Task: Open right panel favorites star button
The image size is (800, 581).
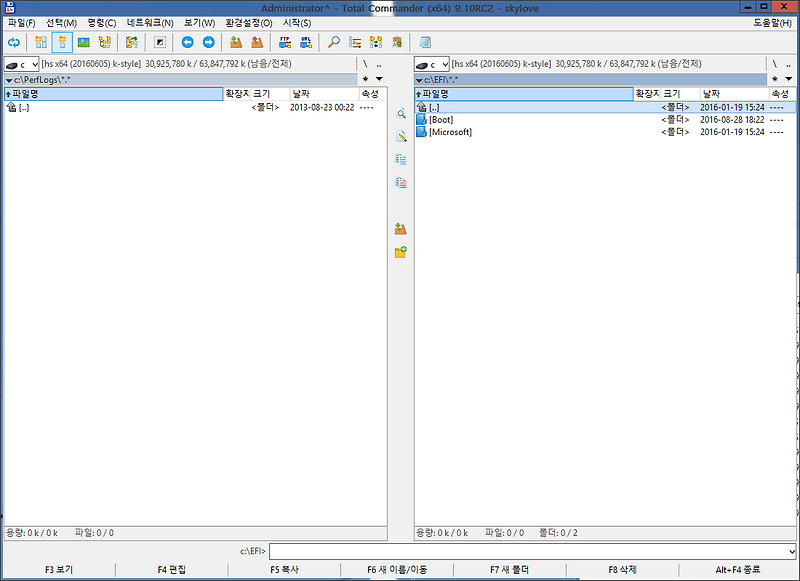Action: click(x=775, y=79)
